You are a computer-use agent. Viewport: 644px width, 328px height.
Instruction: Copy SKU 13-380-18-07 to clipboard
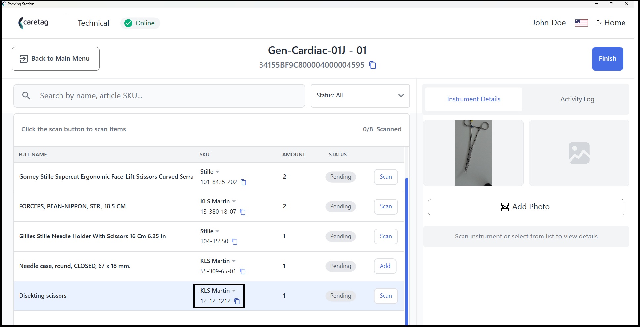point(243,212)
